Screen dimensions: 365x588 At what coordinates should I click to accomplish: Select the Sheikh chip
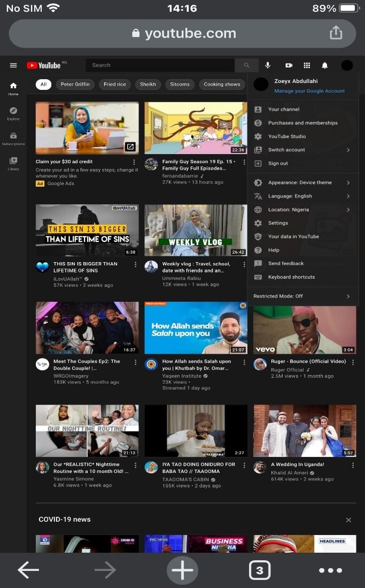tap(148, 85)
